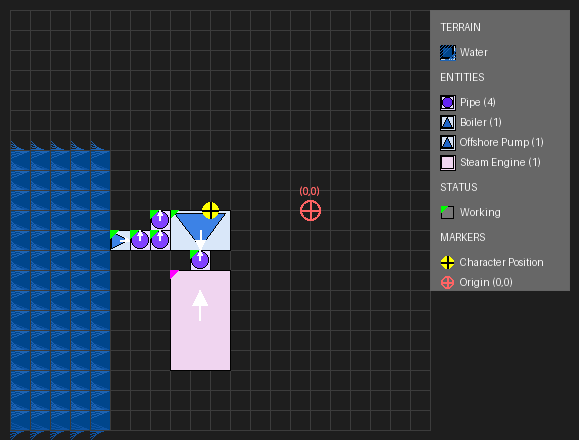Click the Steam Engine legend color swatch
Viewport: 579px width, 440px height.
tap(448, 162)
